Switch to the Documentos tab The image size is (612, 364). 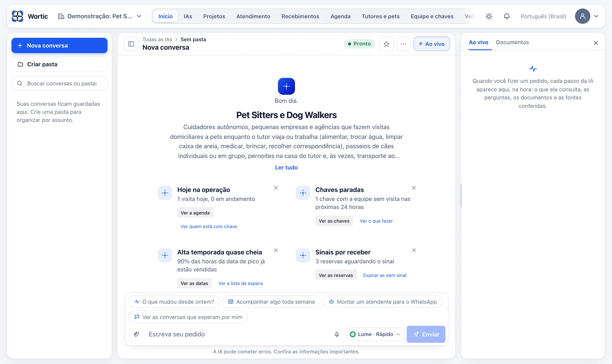(x=512, y=42)
